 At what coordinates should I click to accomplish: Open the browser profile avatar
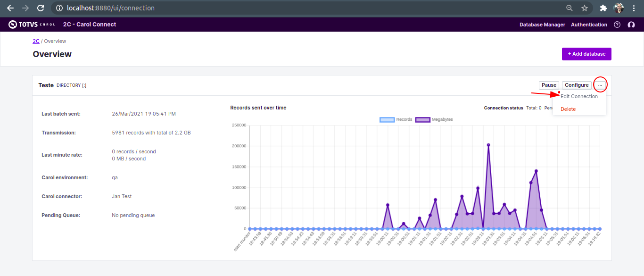619,8
